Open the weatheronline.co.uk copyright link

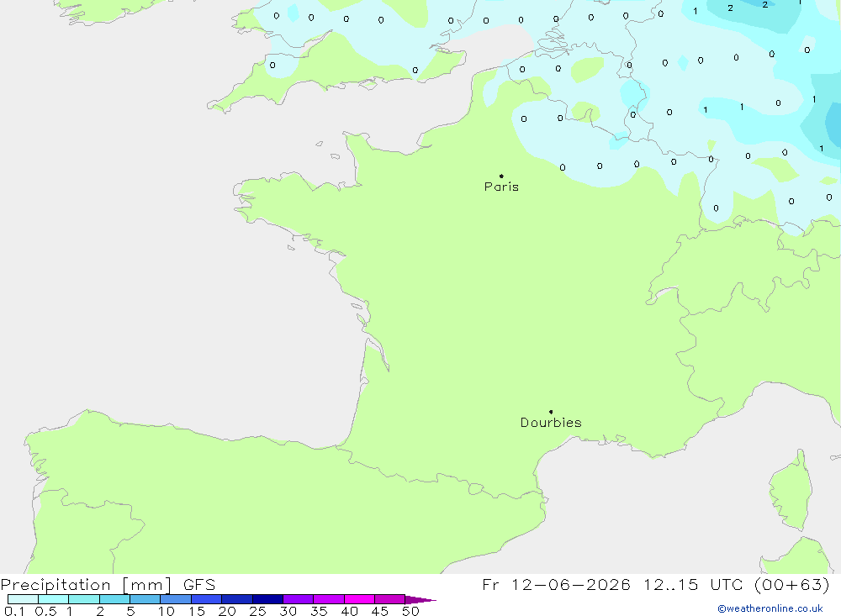(770, 608)
